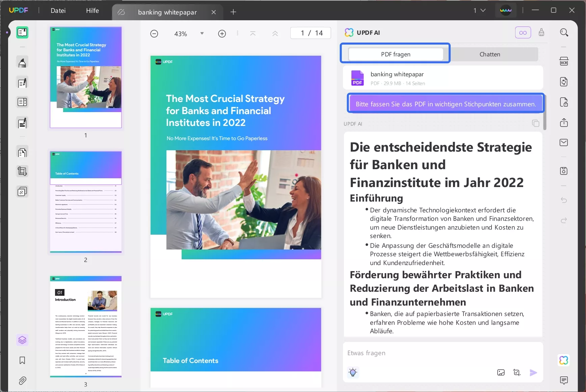Click the infinity unlimited plan icon
586x392 pixels.
click(523, 32)
